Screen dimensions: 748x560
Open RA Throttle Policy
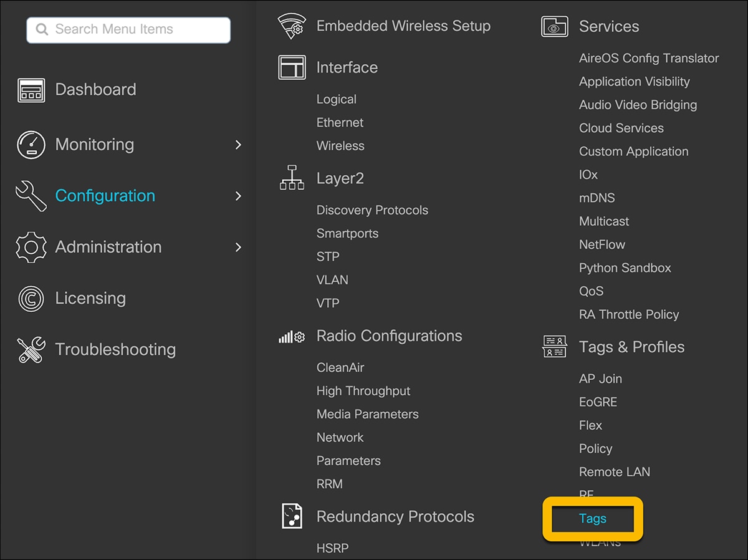(x=629, y=314)
